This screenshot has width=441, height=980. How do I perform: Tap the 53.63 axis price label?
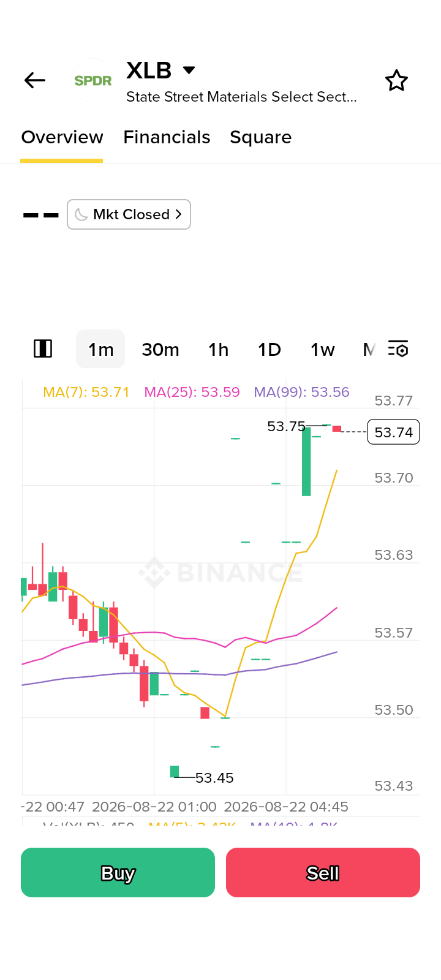pyautogui.click(x=394, y=555)
